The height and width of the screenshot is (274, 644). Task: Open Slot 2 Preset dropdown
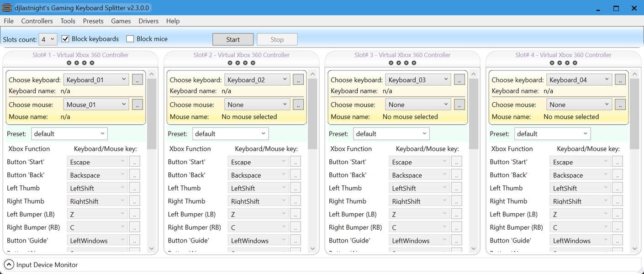[x=230, y=134]
